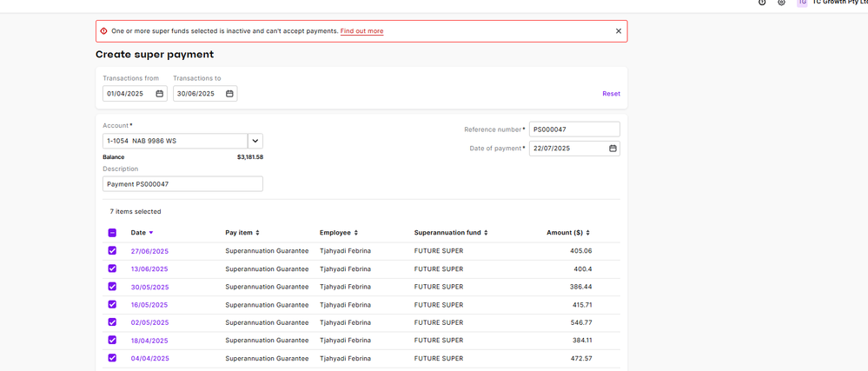868x371 pixels.
Task: Expand the Account dropdown arrow
Action: (255, 141)
